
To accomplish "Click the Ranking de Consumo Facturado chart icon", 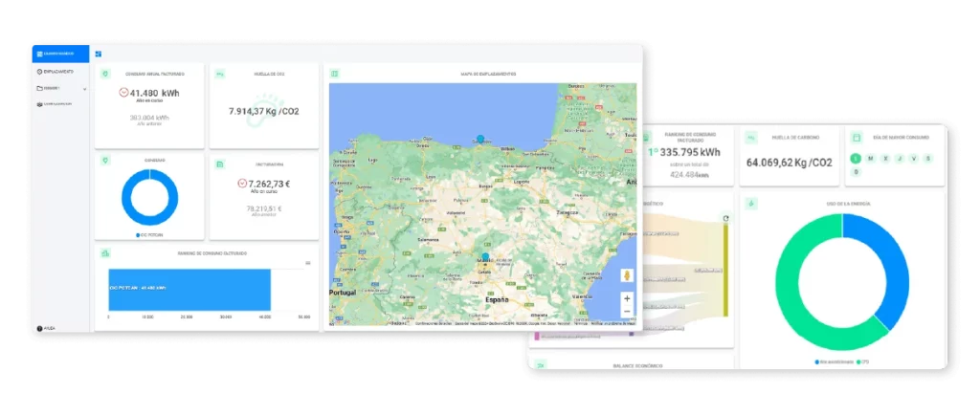I will tap(105, 252).
